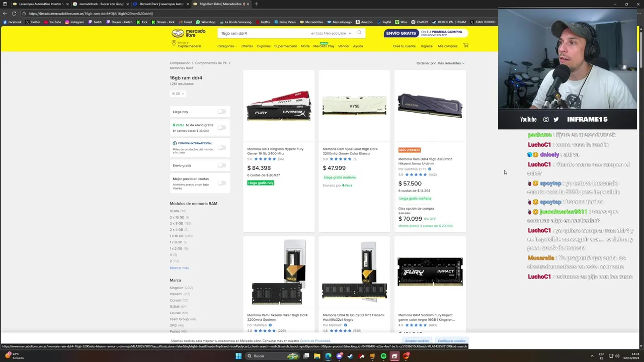Switch to MercadoTrack Lavarropas browser tab

(161, 4)
